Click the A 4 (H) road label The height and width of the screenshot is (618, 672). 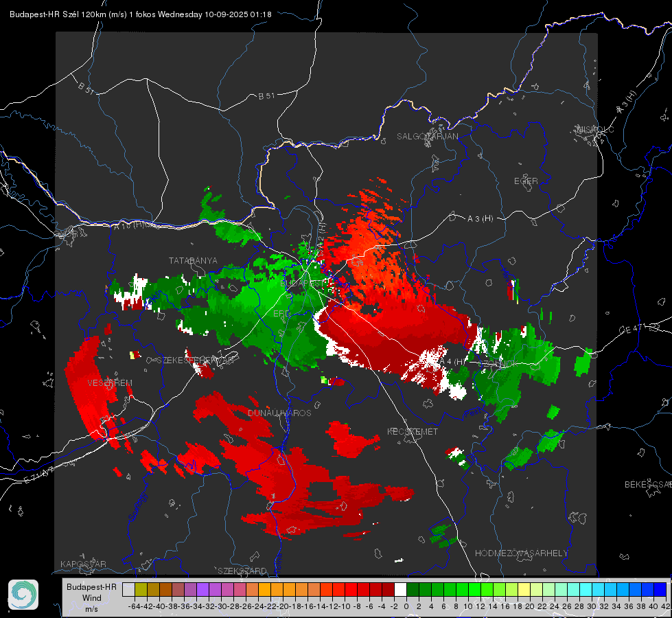click(452, 362)
